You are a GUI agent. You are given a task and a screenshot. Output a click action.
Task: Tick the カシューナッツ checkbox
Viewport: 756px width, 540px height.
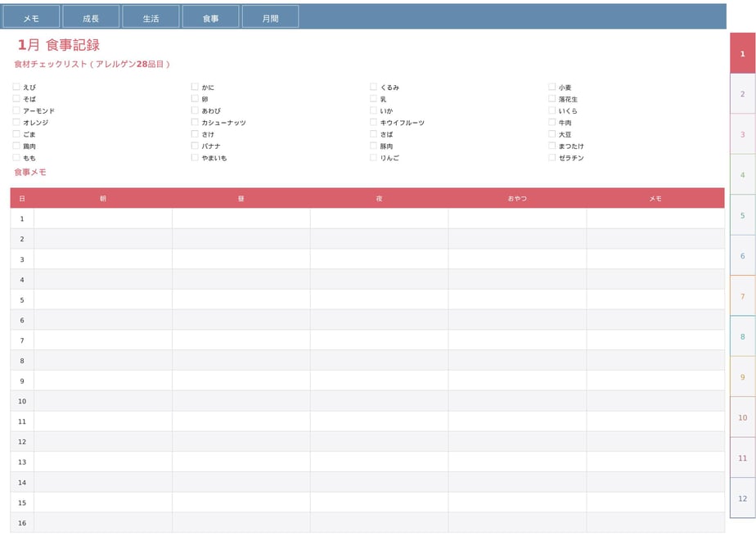pyautogui.click(x=195, y=122)
